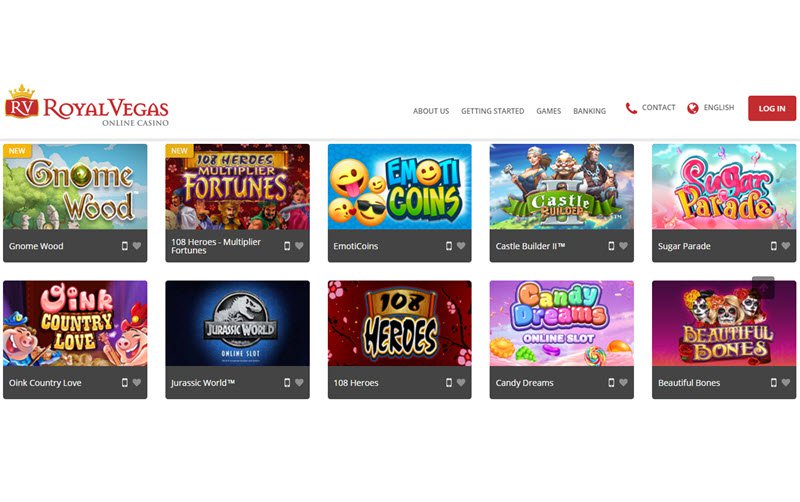The width and height of the screenshot is (800, 502).
Task: Click mobile icon on 108 Heroes tile
Action: (x=449, y=383)
